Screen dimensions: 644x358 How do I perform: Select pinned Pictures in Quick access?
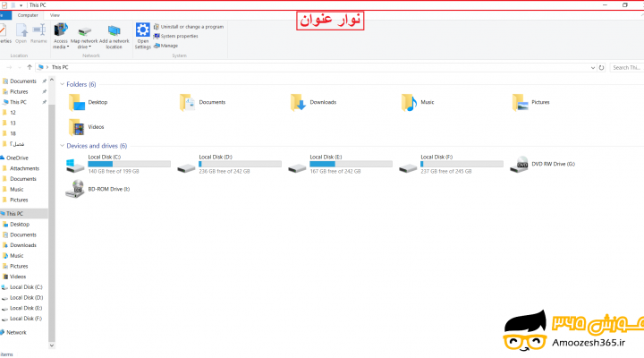pos(19,91)
